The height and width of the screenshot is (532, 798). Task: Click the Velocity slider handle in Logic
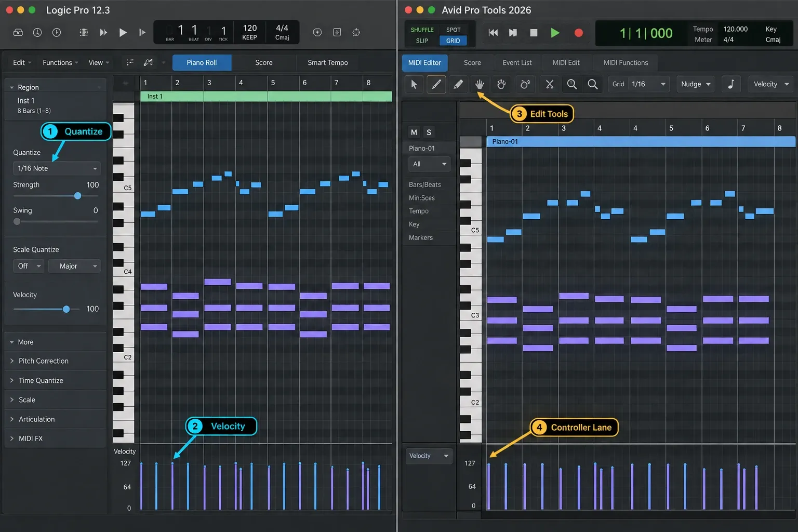(66, 309)
